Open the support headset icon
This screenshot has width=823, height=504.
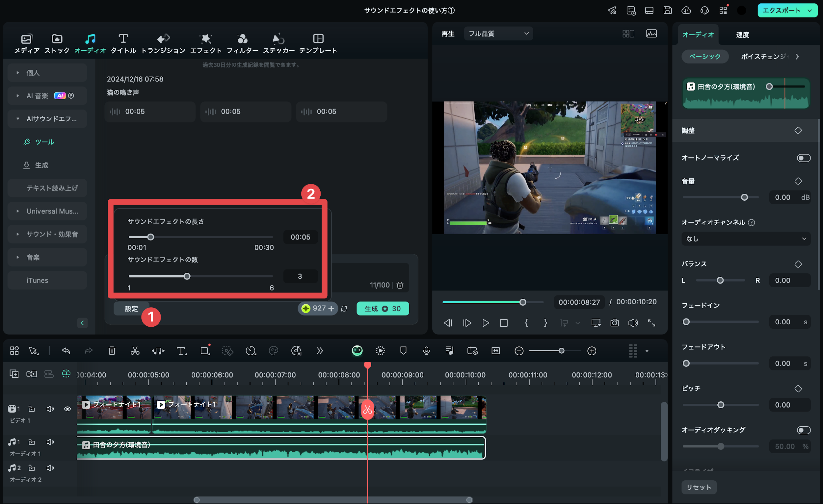pos(704,10)
